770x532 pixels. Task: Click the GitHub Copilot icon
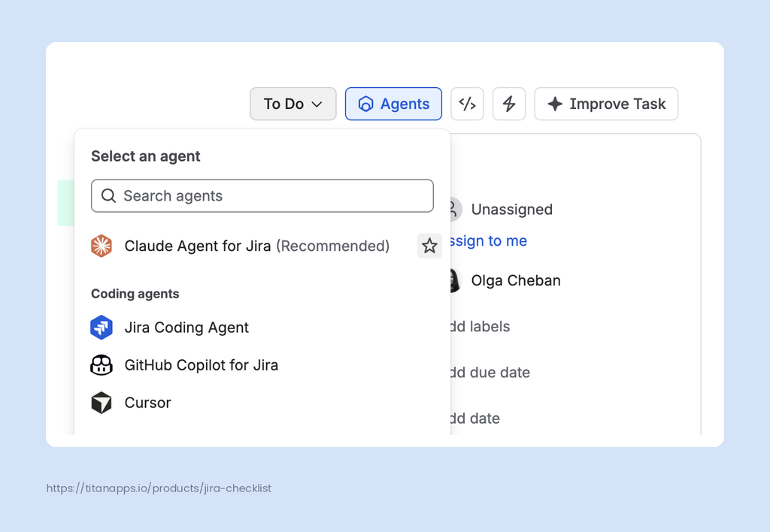click(102, 365)
